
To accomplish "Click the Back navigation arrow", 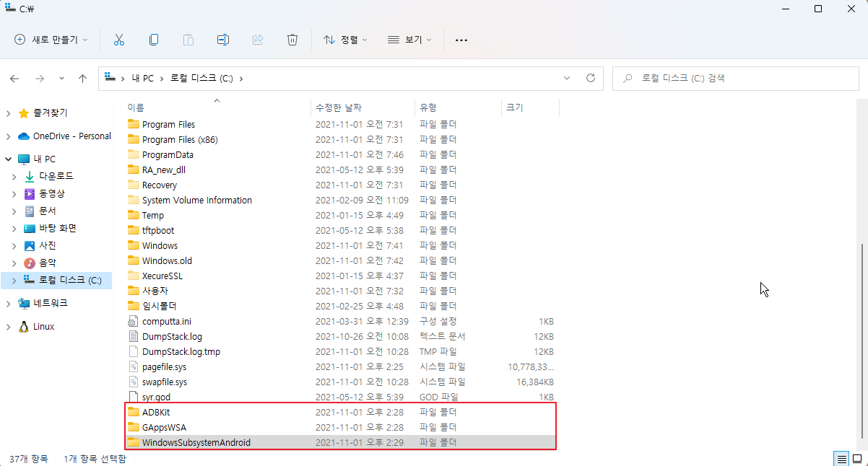I will 14,78.
